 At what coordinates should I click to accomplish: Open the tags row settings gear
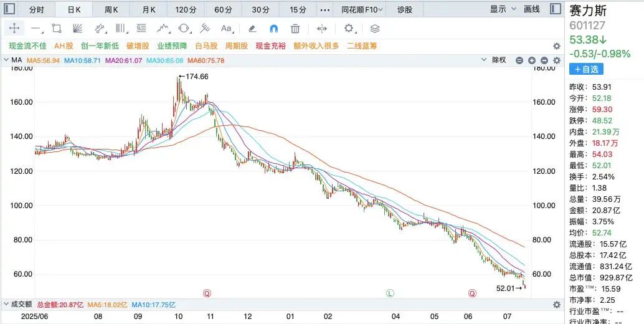coord(557,46)
